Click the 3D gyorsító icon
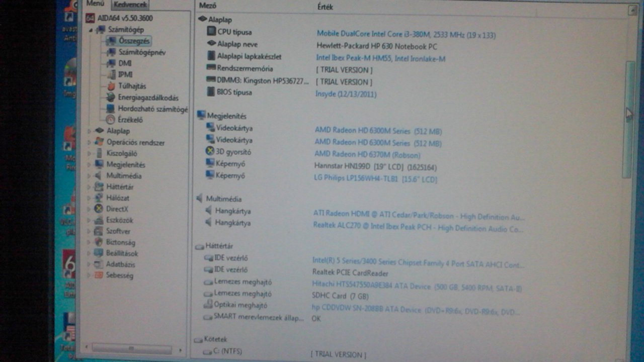The width and height of the screenshot is (644, 362). tap(210, 151)
